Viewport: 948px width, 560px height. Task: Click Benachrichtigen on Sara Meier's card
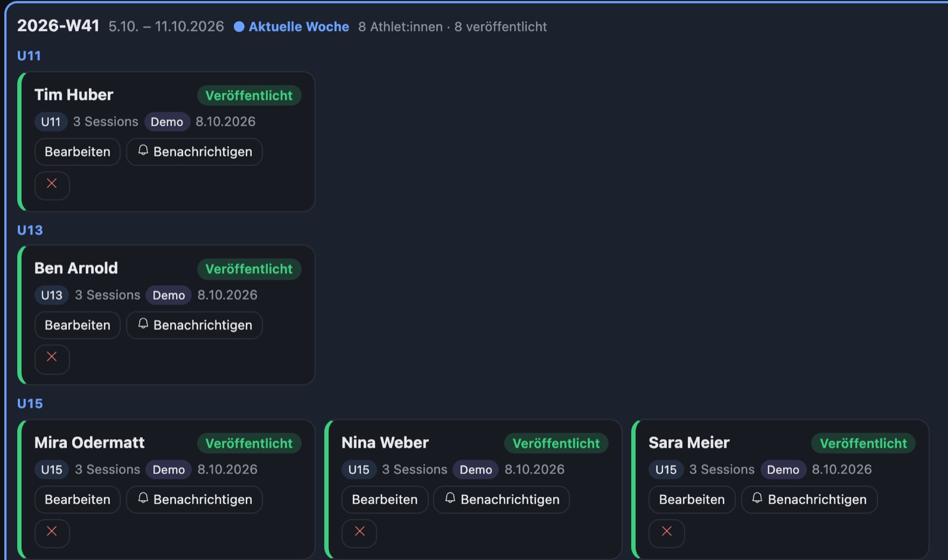point(809,500)
